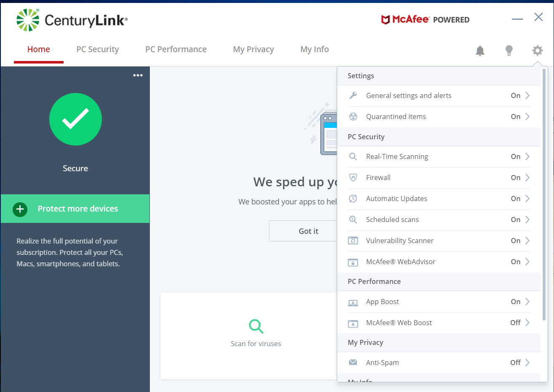Click Protect more devices
The width and height of the screenshot is (554, 392).
(x=75, y=209)
